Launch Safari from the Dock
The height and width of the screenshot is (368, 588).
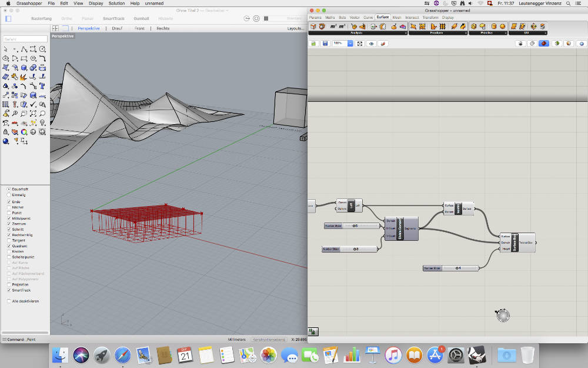(123, 355)
